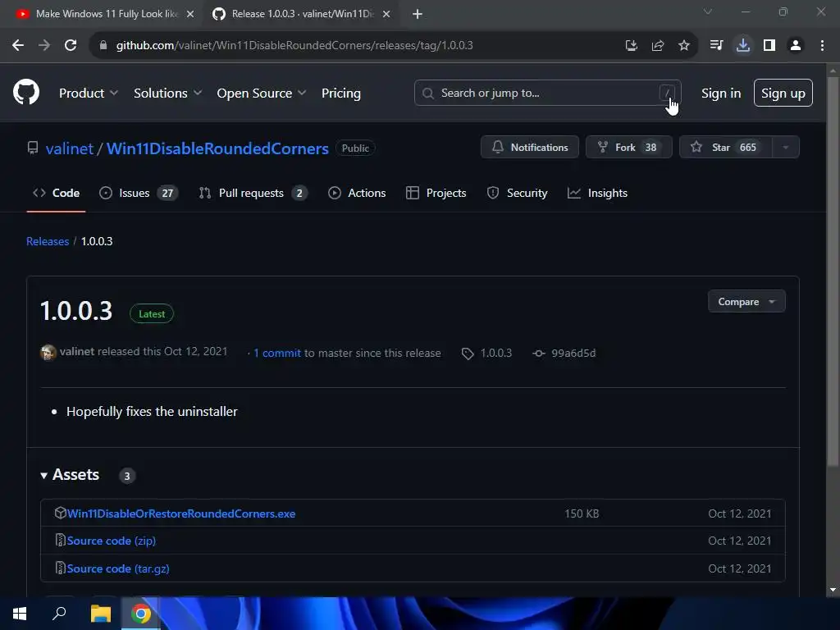840x630 pixels.
Task: Open the Star list dropdown arrow
Action: coord(786,148)
